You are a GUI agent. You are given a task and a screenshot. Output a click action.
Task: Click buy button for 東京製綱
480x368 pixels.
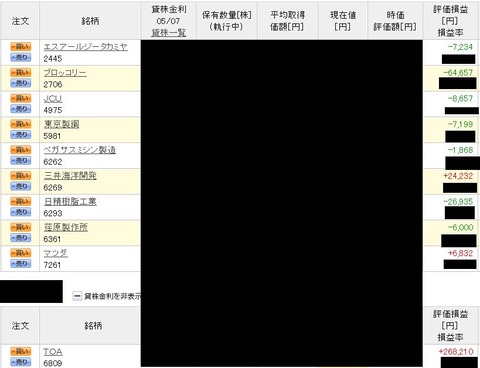pyautogui.click(x=20, y=124)
